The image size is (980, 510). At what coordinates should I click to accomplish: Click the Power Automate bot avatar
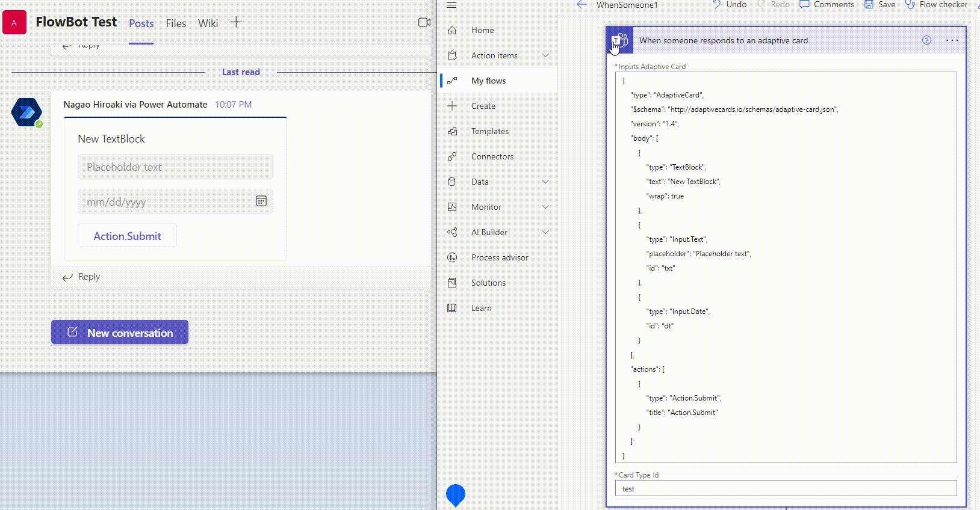tap(26, 112)
